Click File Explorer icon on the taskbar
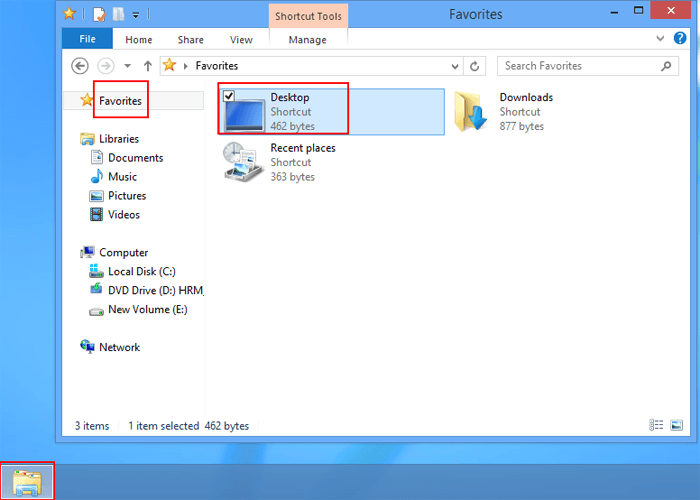The image size is (700, 500). tap(27, 482)
